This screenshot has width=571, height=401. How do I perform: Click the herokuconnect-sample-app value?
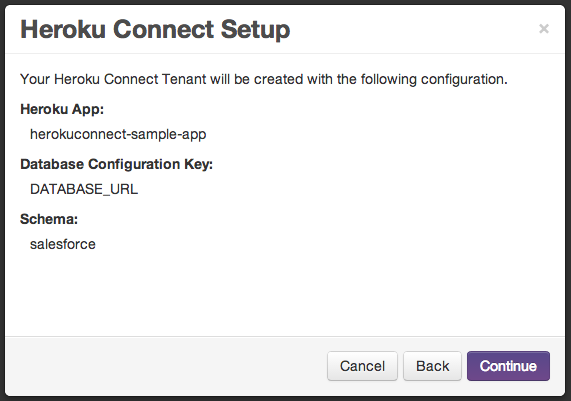[x=118, y=134]
